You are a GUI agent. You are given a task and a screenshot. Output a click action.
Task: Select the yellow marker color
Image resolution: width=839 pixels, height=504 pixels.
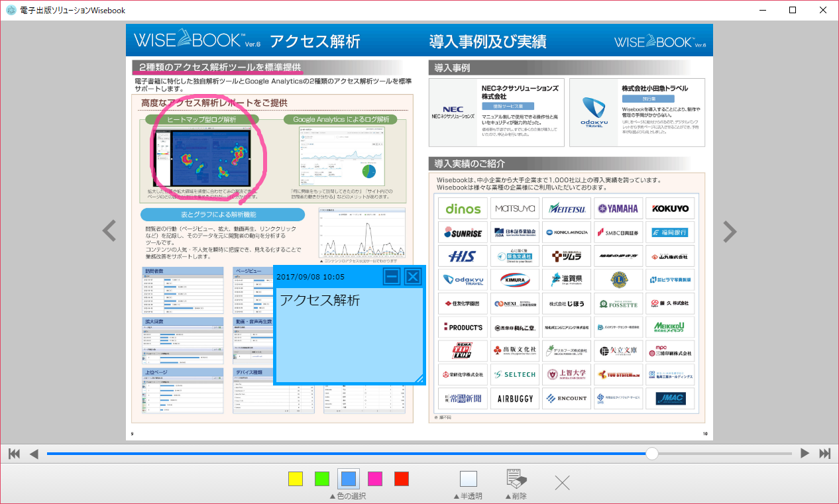[296, 479]
